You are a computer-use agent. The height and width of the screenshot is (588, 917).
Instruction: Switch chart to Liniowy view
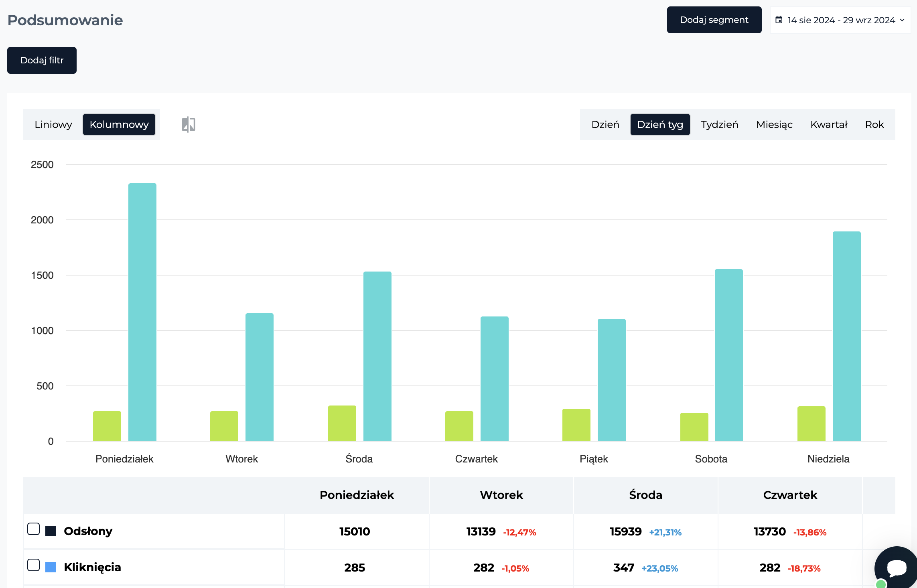[x=53, y=124]
